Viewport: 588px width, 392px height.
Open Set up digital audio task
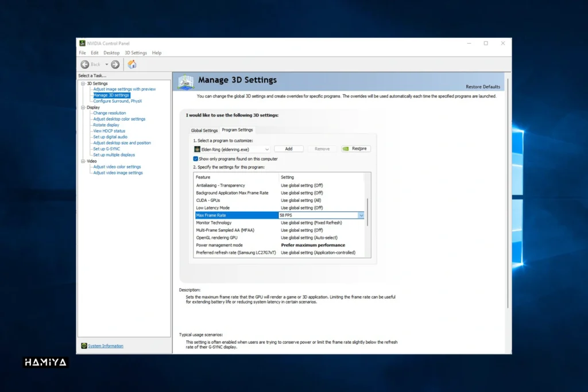click(x=110, y=137)
